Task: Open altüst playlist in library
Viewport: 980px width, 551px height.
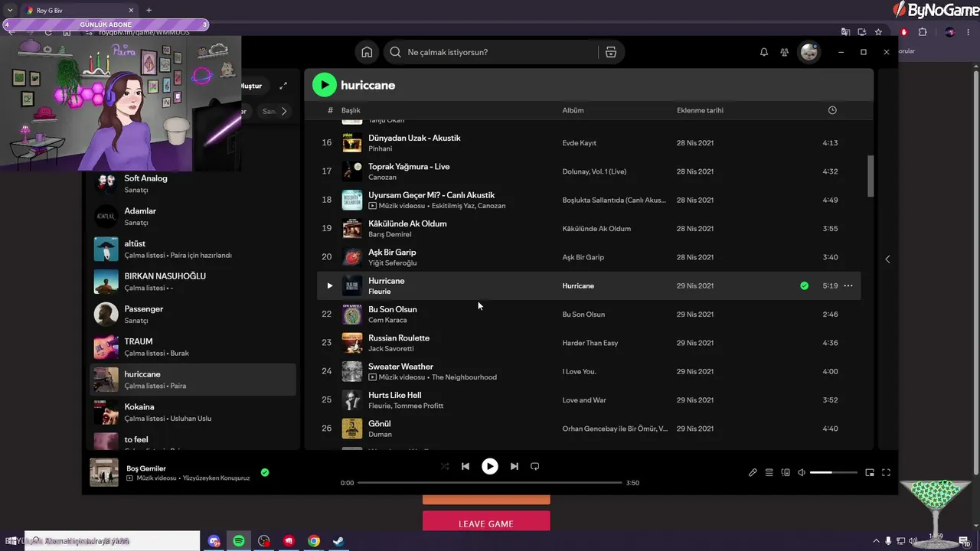Action: click(x=192, y=249)
